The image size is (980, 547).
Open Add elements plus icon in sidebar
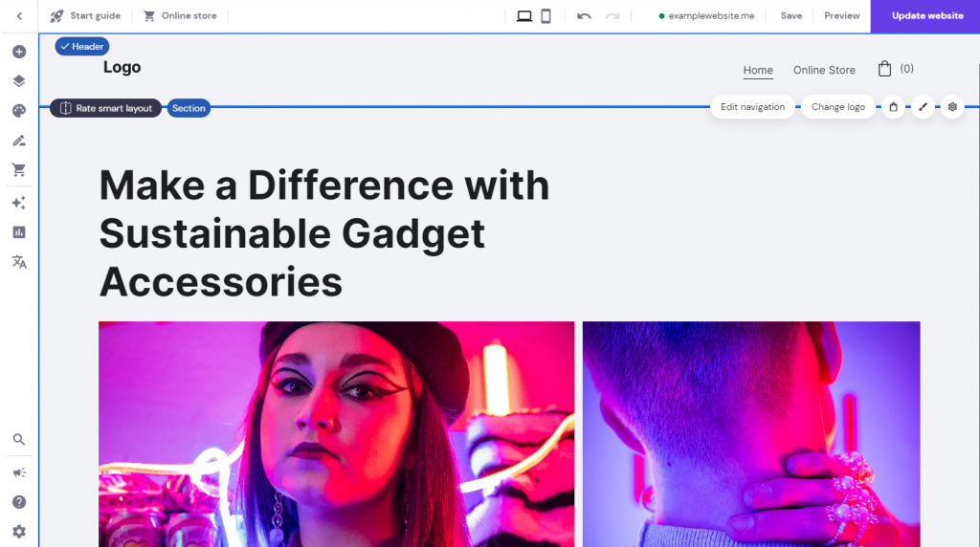(x=19, y=52)
